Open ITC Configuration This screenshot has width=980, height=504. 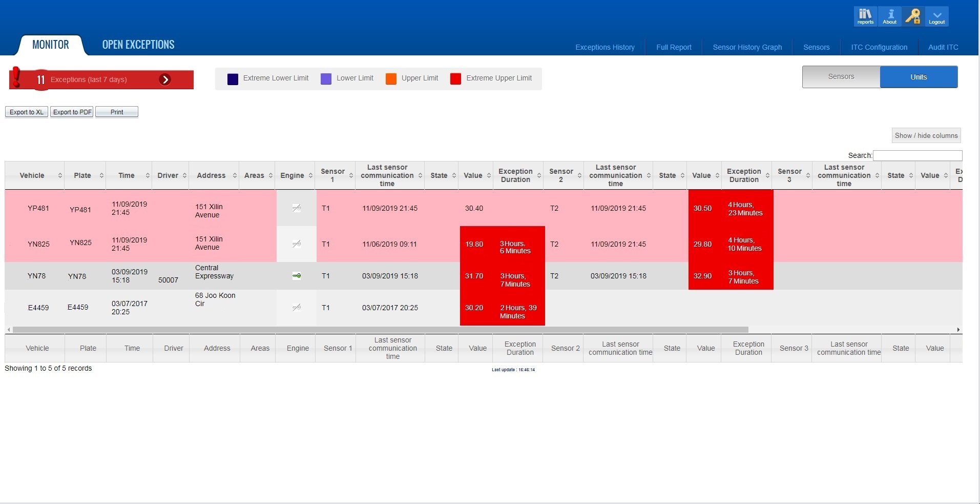pos(879,47)
